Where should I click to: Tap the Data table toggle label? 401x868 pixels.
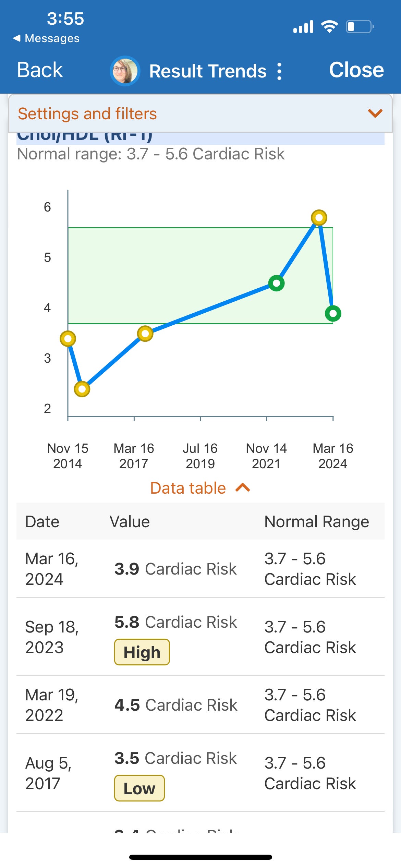click(188, 488)
